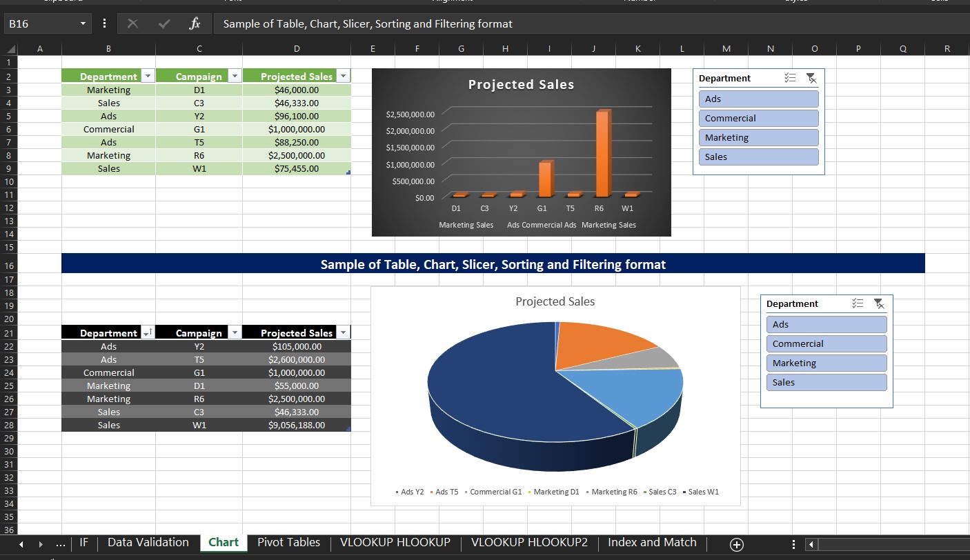The width and height of the screenshot is (970, 560).
Task: Open Projected Sales filter dropdown in green table
Action: pyautogui.click(x=343, y=77)
